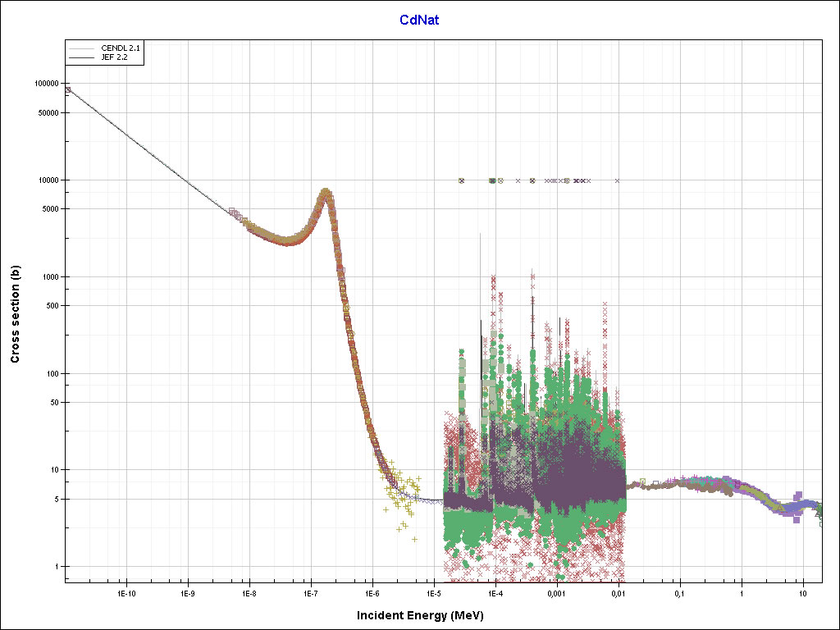The image size is (840, 630).
Task: Click the first data marker at curve's upper-left start
Action: 67,90
